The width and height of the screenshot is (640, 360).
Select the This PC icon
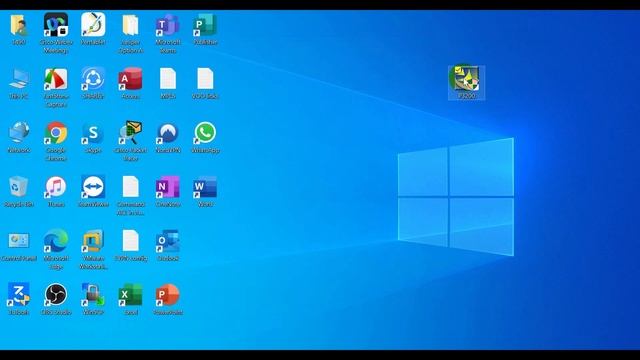click(19, 79)
